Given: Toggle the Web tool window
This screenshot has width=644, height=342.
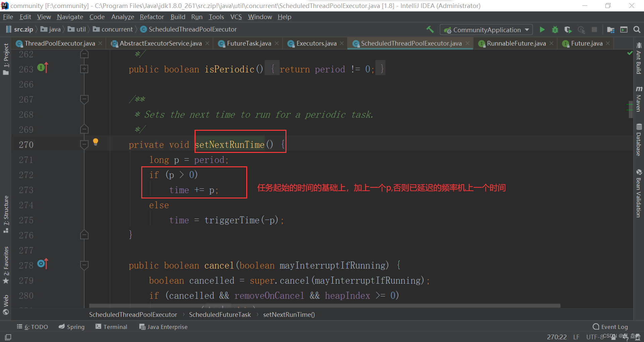Looking at the screenshot, I should [x=6, y=304].
